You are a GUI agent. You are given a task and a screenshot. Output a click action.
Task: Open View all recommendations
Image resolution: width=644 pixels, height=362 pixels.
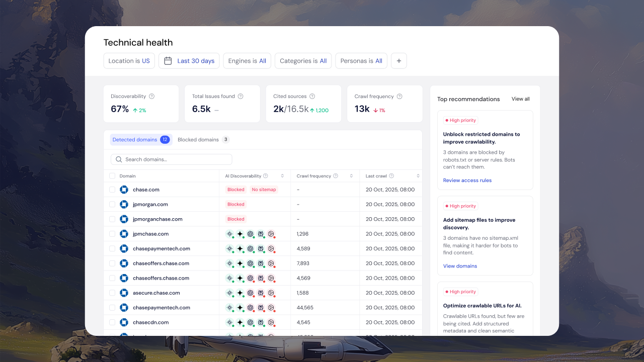click(521, 99)
